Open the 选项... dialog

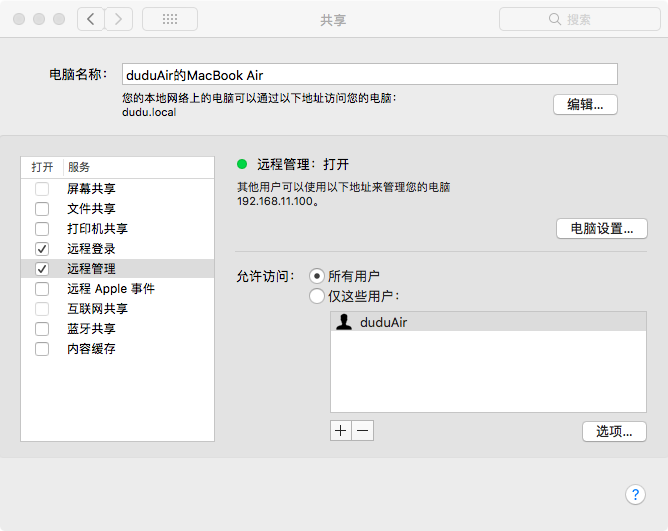pyautogui.click(x=614, y=431)
